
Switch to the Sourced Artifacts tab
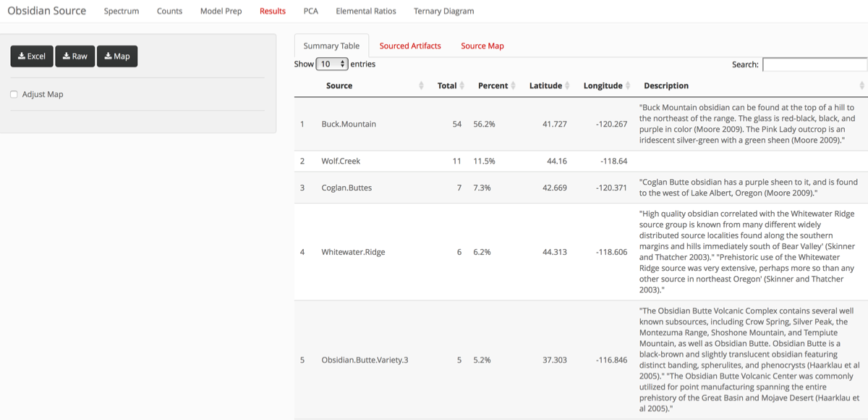tap(410, 46)
